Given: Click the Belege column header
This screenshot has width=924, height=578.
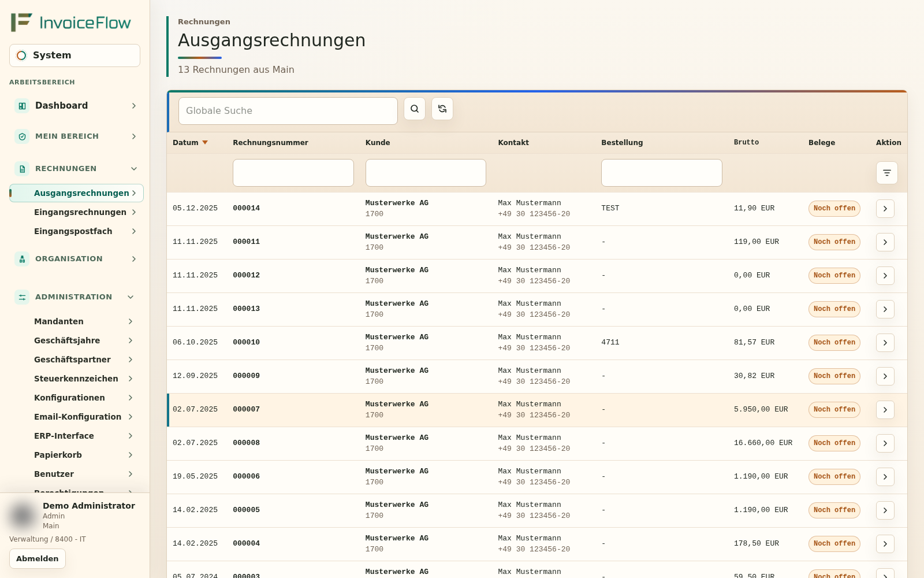Looking at the screenshot, I should tap(822, 143).
